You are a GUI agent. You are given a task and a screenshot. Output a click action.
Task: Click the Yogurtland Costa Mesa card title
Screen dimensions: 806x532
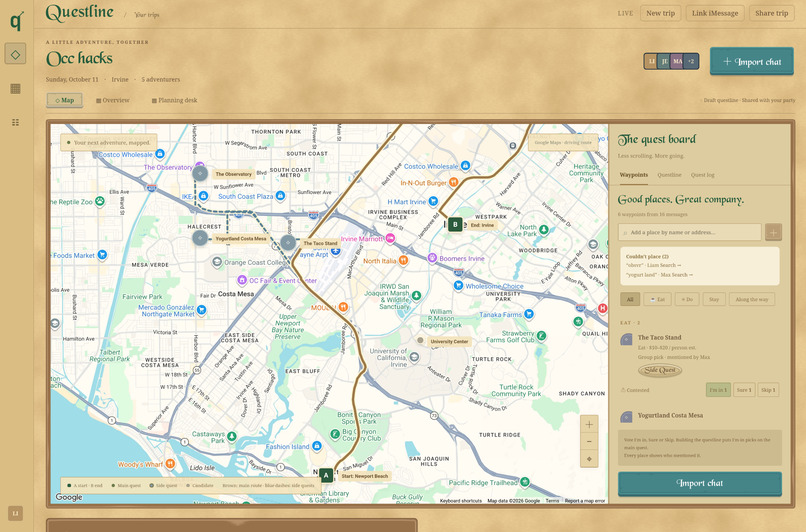coord(670,415)
